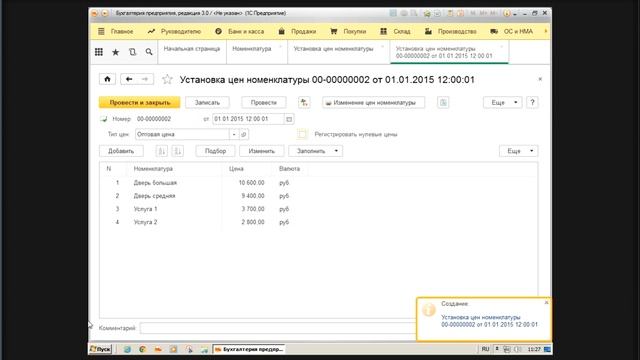The image size is (640, 360).
Task: Click into the Комментарий field
Action: 278,328
